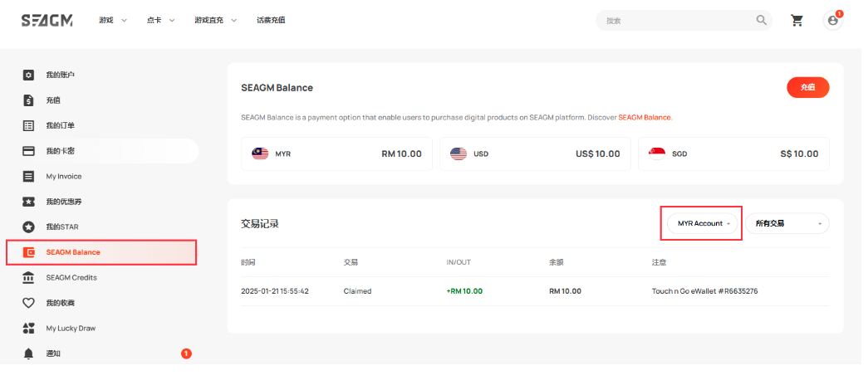Click the 我的优惠券 ticket icon
868x385 pixels.
tap(28, 202)
